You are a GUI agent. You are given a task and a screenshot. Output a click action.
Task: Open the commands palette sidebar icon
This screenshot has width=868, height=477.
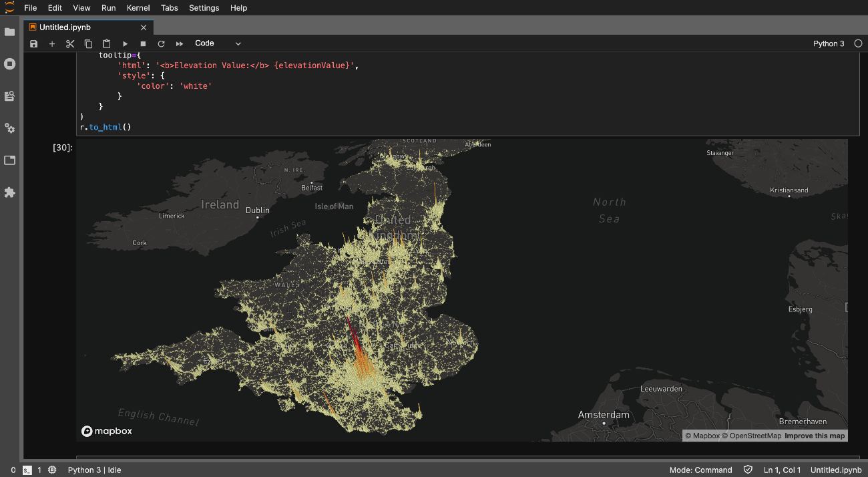[x=9, y=96]
